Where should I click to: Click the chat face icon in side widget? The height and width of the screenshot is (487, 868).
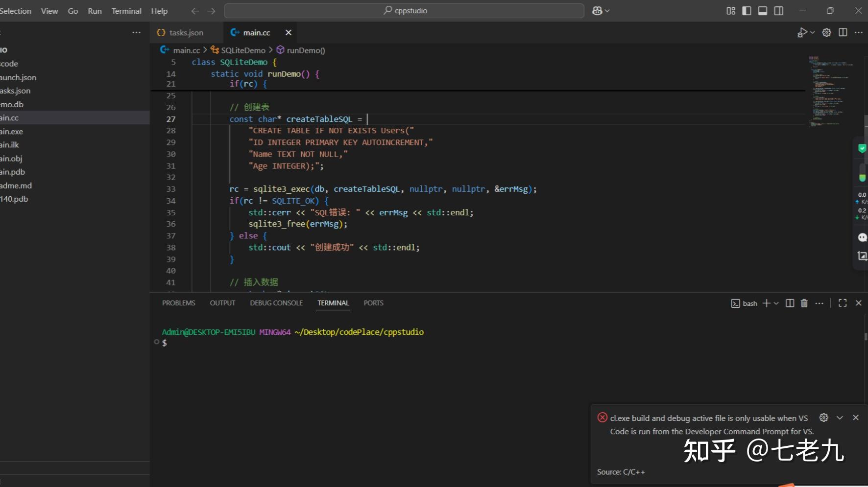click(862, 237)
